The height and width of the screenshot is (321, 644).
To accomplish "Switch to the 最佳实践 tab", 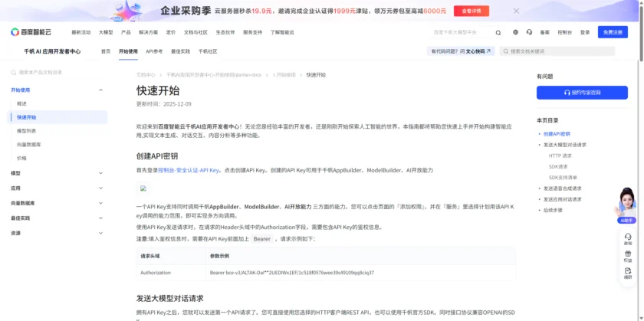I will (x=180, y=52).
